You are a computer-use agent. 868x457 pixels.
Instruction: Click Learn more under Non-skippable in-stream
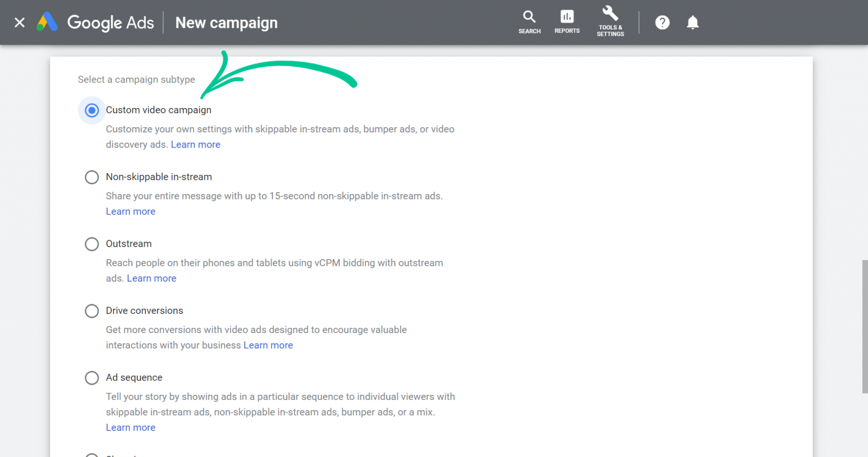click(131, 211)
